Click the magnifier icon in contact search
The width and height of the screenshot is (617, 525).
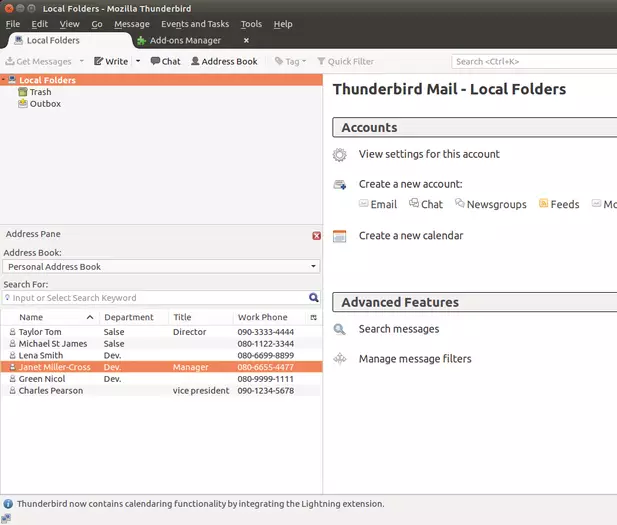click(x=313, y=298)
